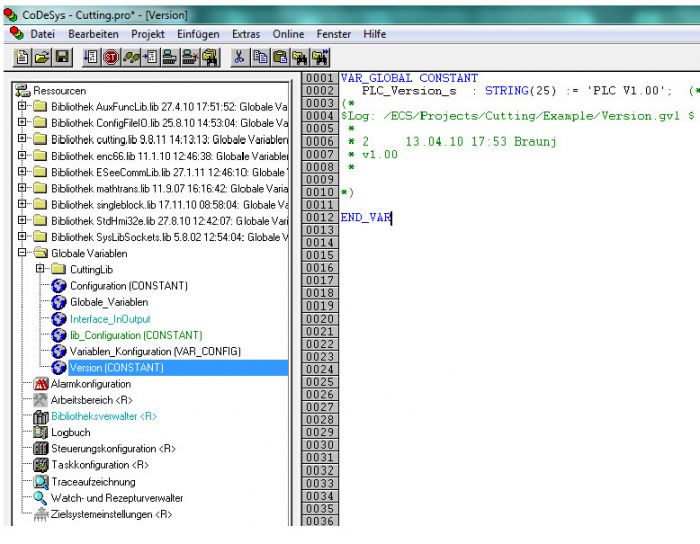Expand the CuttingLib subfolder
Viewport: 700px width, 544px height.
(x=41, y=270)
